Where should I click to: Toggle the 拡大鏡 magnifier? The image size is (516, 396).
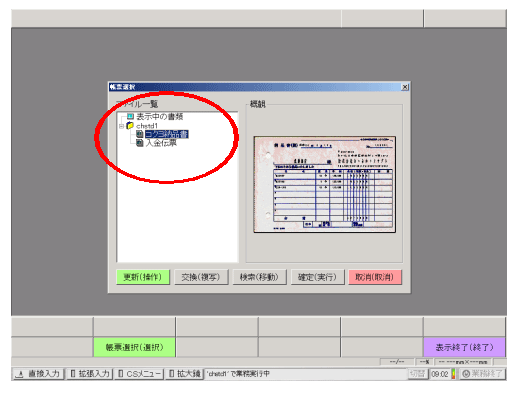[184, 374]
